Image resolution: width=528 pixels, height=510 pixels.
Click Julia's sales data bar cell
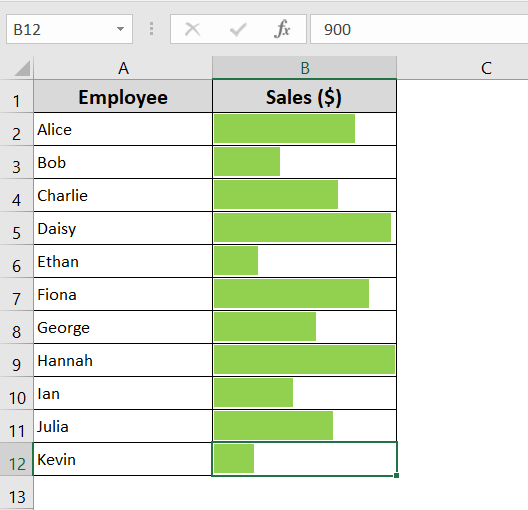[304, 426]
